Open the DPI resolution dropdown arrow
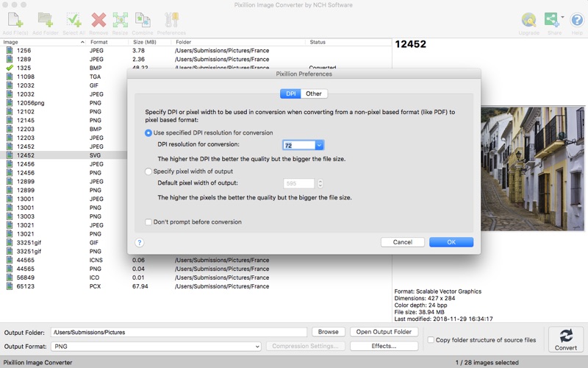 pos(319,145)
